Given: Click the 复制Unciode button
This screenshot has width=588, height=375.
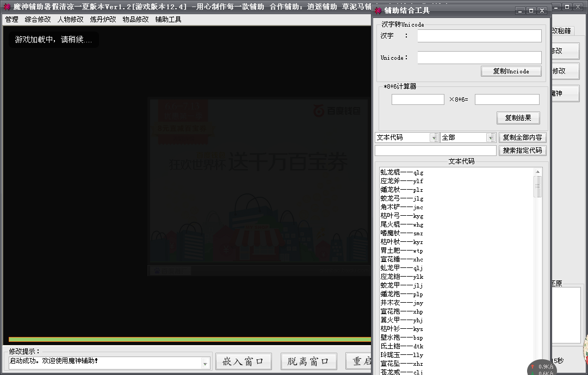Looking at the screenshot, I should point(511,71).
